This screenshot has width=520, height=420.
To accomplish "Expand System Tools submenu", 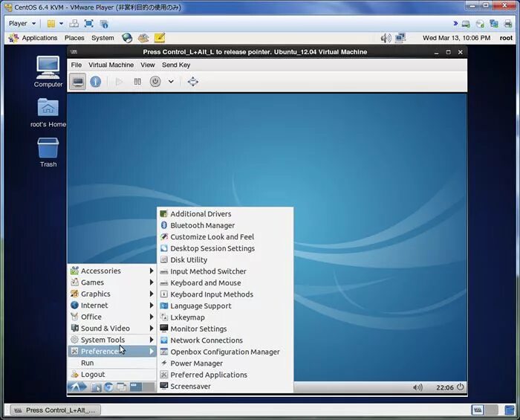I will coord(112,340).
